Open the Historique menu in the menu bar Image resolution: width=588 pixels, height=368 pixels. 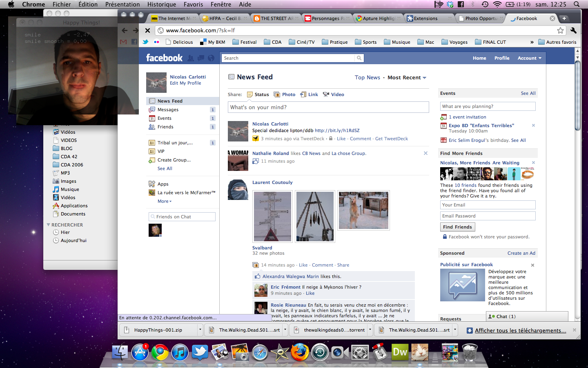coord(161,4)
